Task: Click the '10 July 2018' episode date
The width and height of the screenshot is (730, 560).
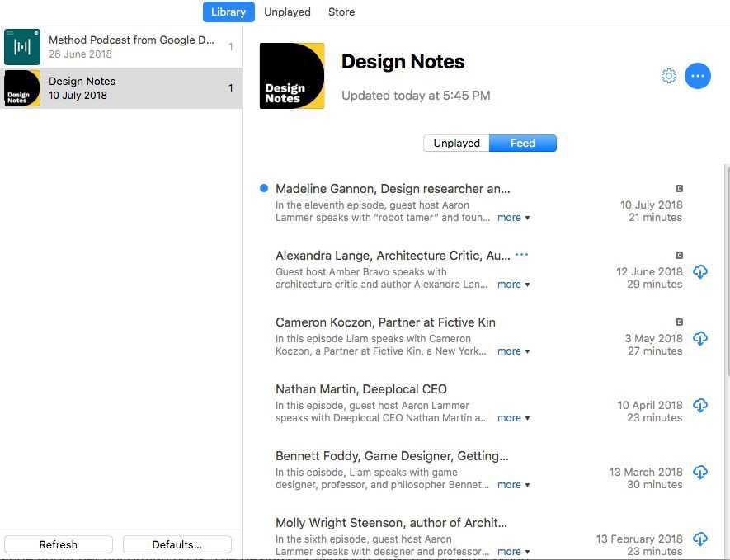Action: [651, 205]
